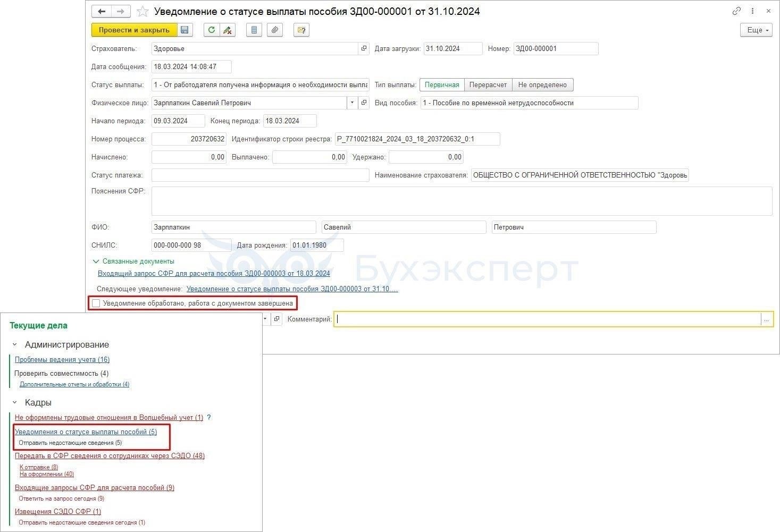The width and height of the screenshot is (780, 532).
Task: Click the Статус выплаты field
Action: tap(260, 85)
